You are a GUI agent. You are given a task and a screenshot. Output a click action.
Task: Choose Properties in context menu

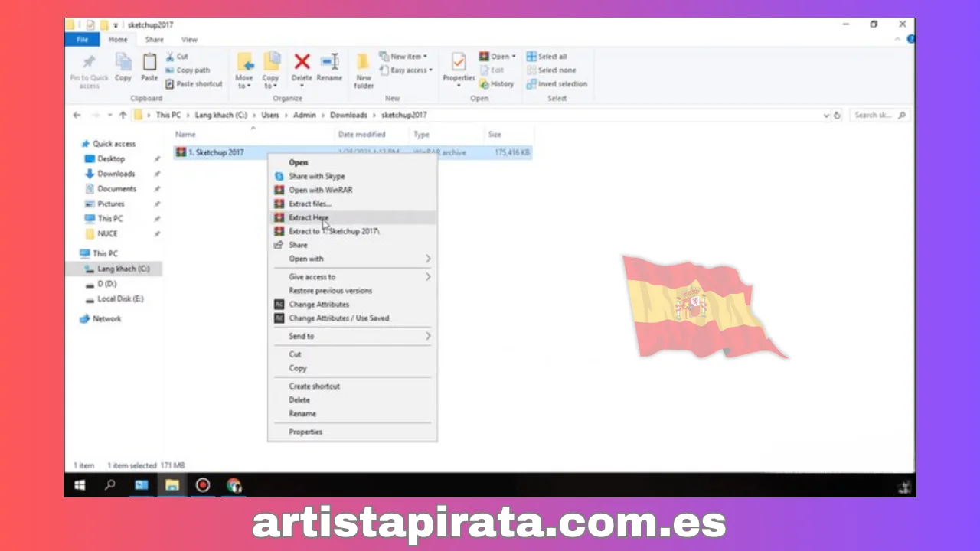point(352,432)
